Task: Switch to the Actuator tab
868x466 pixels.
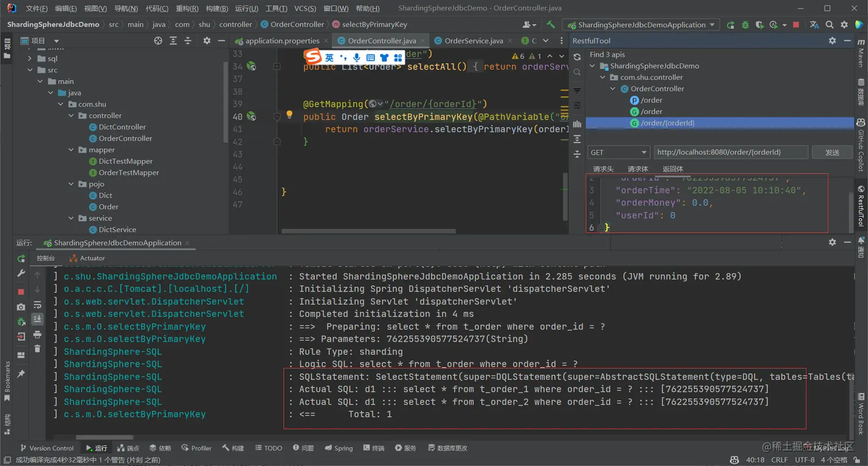Action: (x=87, y=258)
